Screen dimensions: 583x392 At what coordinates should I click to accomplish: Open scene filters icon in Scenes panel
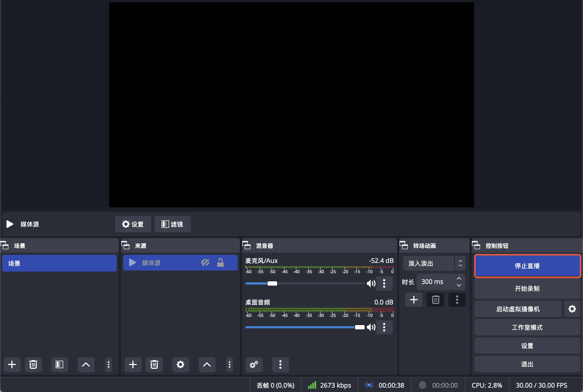pos(59,364)
